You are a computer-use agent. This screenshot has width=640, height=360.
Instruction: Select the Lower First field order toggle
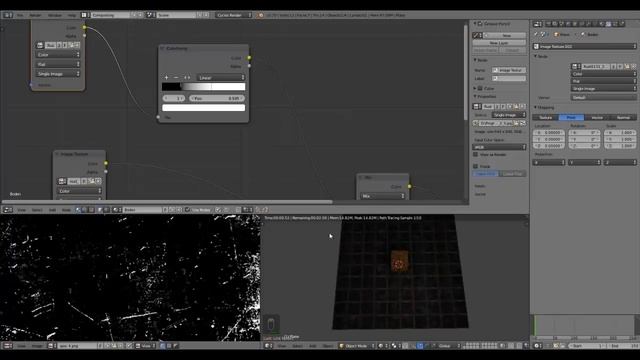pyautogui.click(x=513, y=174)
